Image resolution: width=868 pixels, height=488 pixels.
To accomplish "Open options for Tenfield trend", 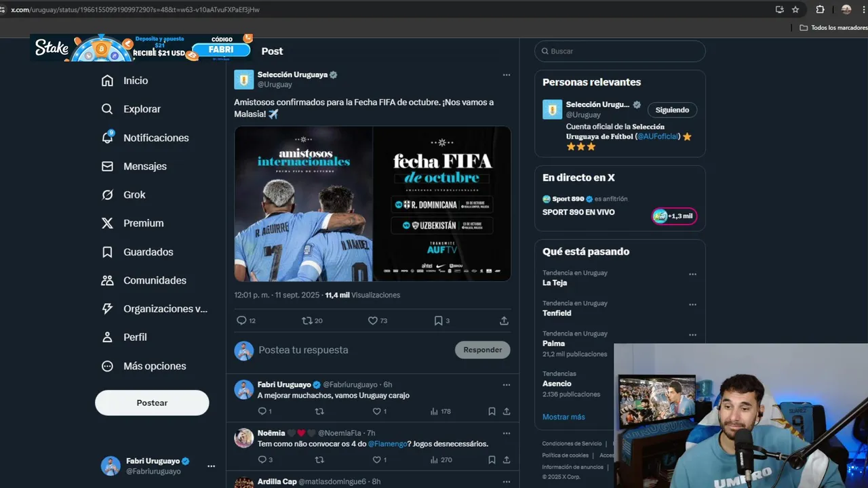I will [x=692, y=305].
